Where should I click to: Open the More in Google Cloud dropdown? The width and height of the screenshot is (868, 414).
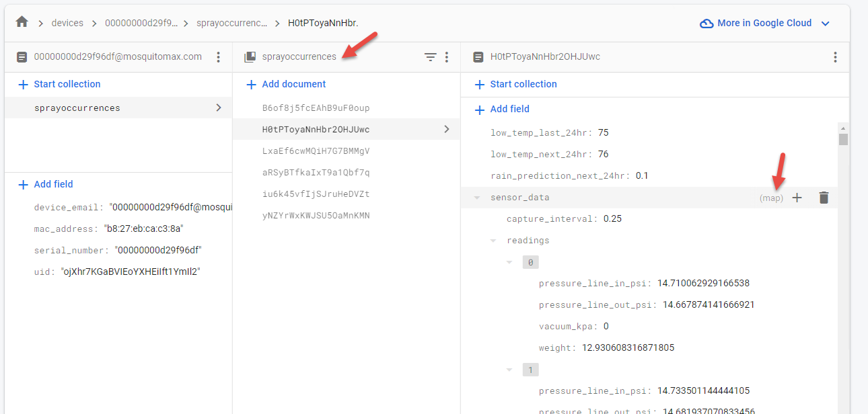(x=825, y=22)
